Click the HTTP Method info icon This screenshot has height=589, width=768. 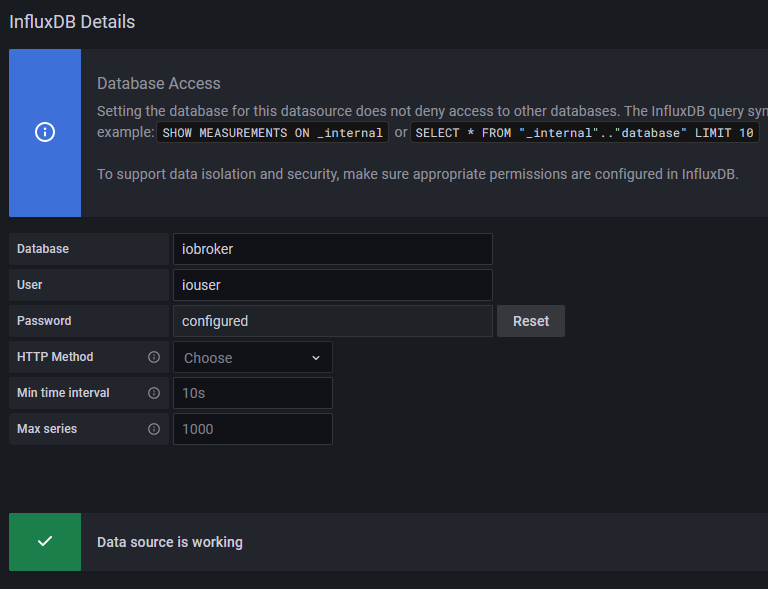coord(154,357)
